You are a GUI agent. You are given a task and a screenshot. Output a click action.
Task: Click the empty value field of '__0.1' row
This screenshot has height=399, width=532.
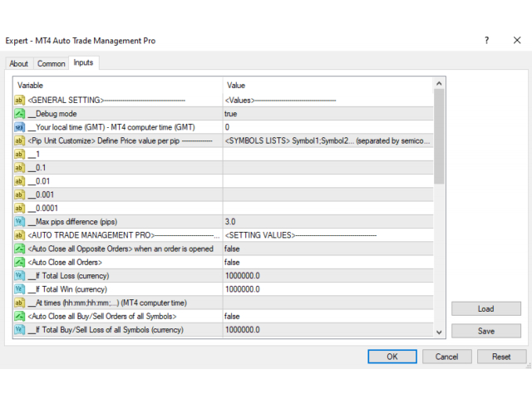pyautogui.click(x=328, y=168)
